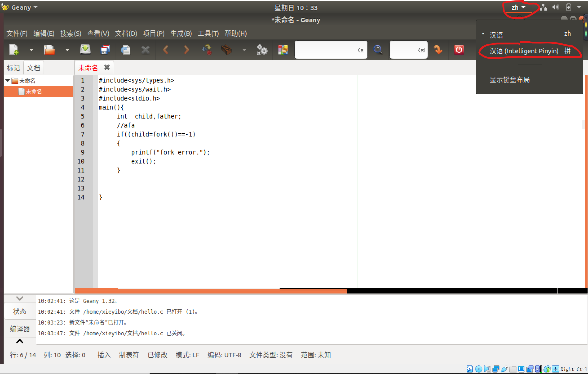
Task: Switch to the 编译器 message tab
Action: (x=20, y=329)
